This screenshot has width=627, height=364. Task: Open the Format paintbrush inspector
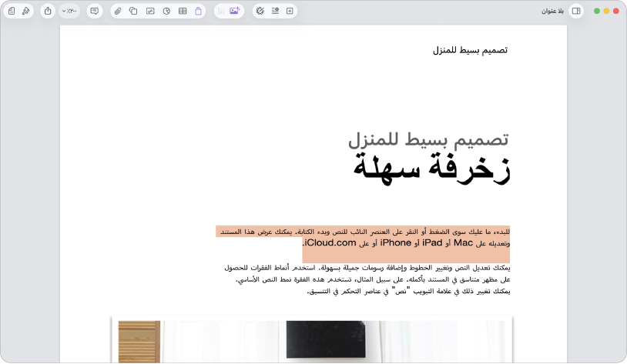pos(25,12)
